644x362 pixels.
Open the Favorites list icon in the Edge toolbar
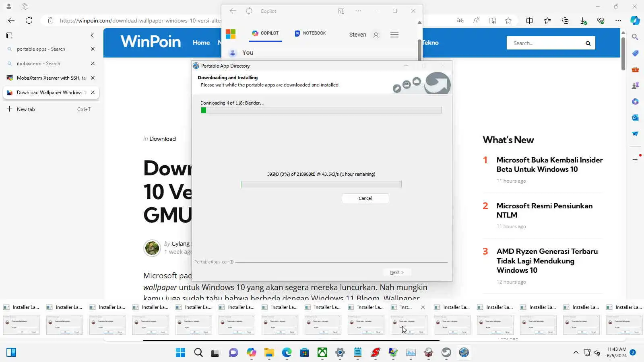click(x=547, y=21)
